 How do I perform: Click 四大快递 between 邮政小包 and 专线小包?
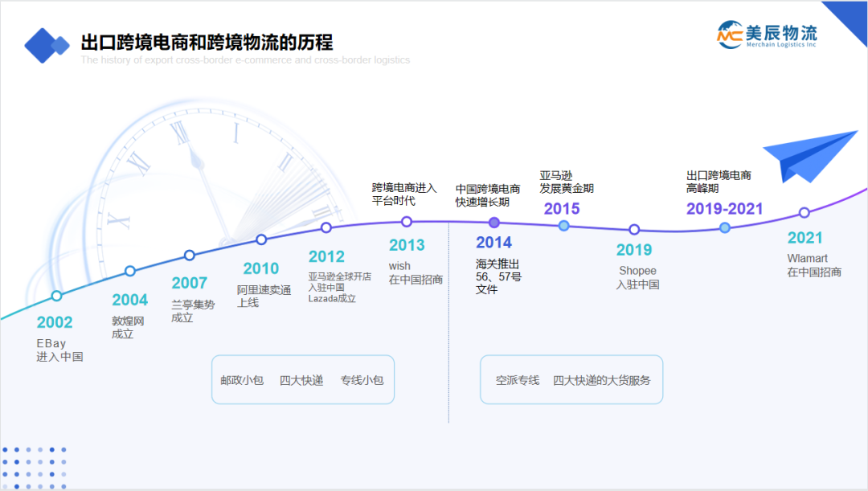(301, 380)
